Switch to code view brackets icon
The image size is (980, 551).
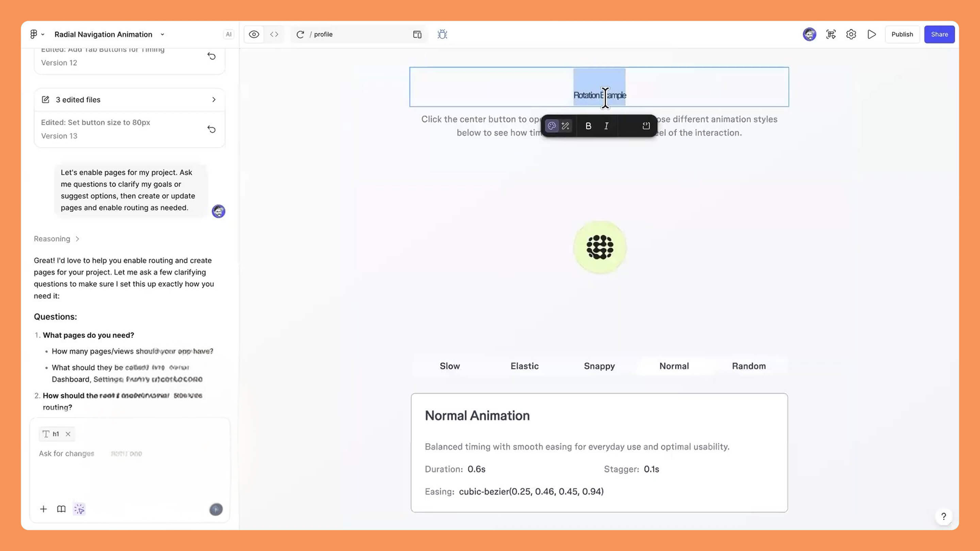[x=274, y=34]
